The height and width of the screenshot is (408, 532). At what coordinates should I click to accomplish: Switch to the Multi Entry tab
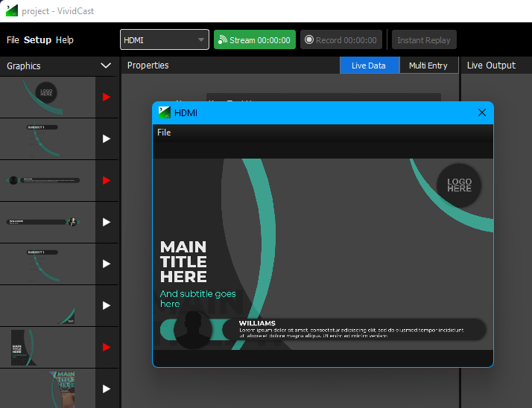428,66
